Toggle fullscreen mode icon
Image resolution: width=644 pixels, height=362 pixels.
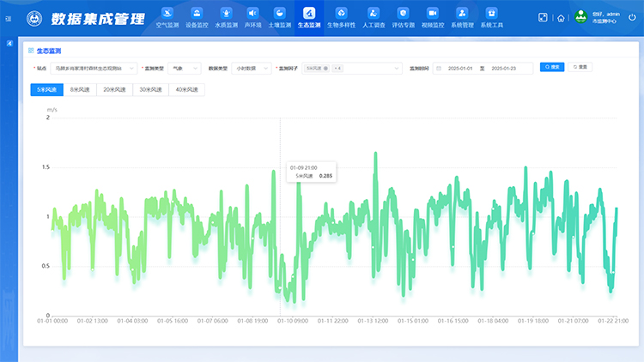pos(543,17)
